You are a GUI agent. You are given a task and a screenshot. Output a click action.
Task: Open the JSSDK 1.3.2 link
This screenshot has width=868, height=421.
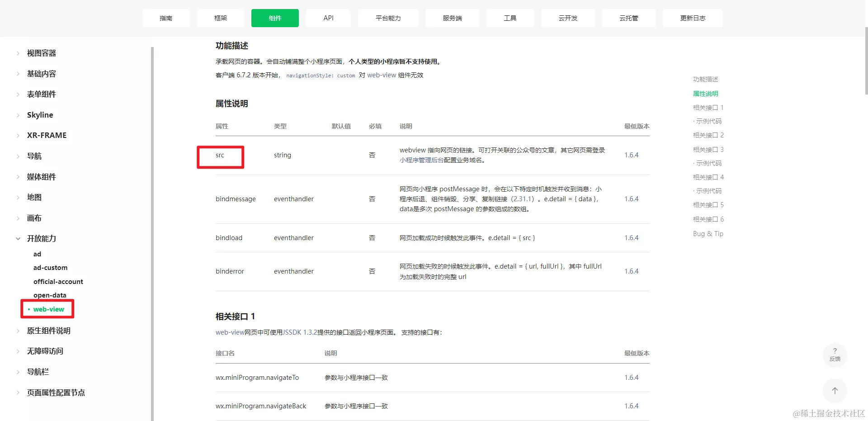(300, 332)
